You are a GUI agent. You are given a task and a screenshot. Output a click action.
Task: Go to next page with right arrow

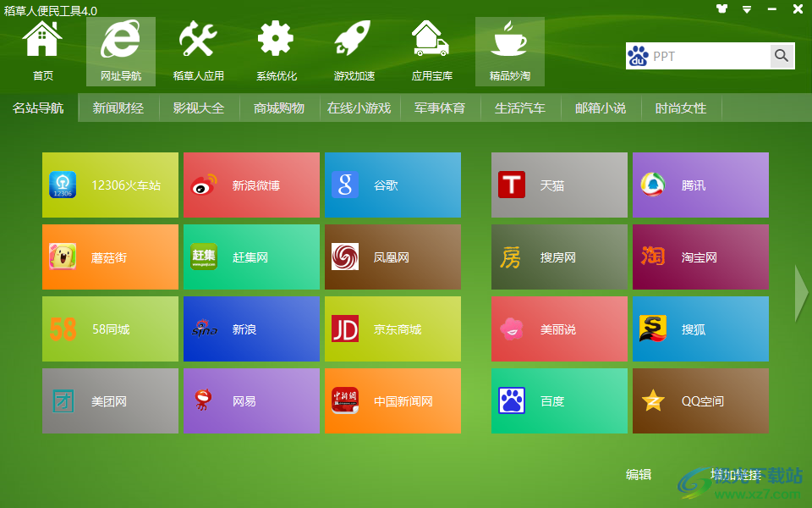(801, 293)
